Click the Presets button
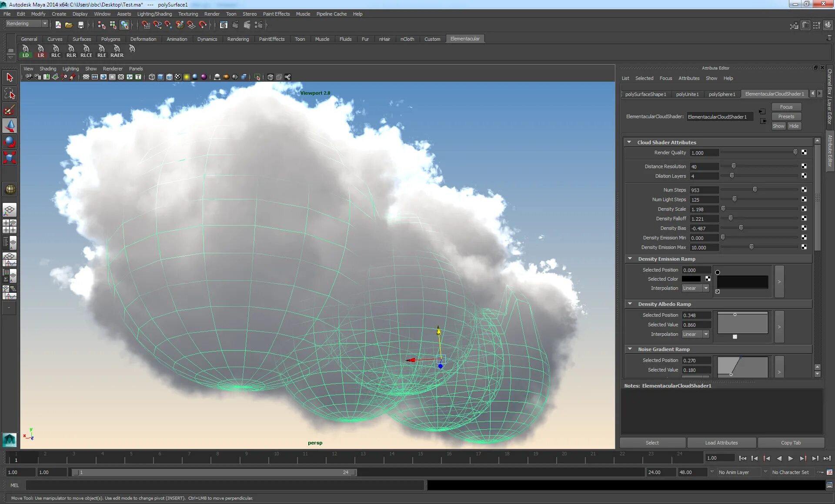Image resolution: width=835 pixels, height=504 pixels. 786,116
